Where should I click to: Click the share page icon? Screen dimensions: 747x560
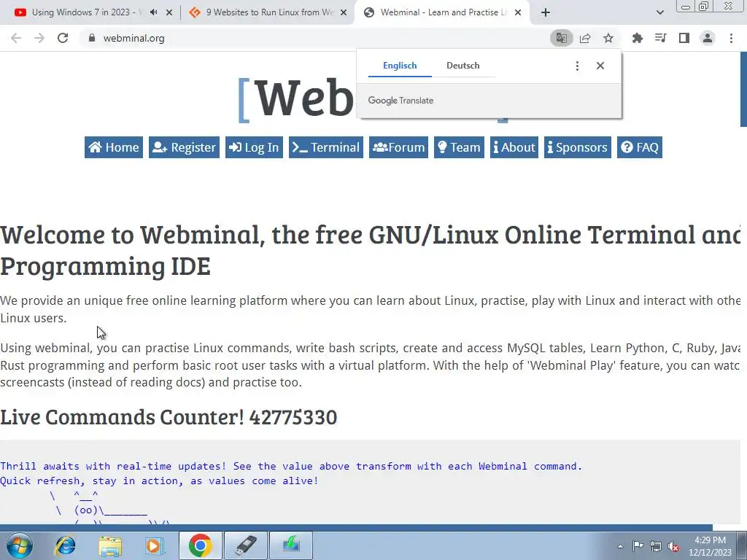pyautogui.click(x=585, y=38)
